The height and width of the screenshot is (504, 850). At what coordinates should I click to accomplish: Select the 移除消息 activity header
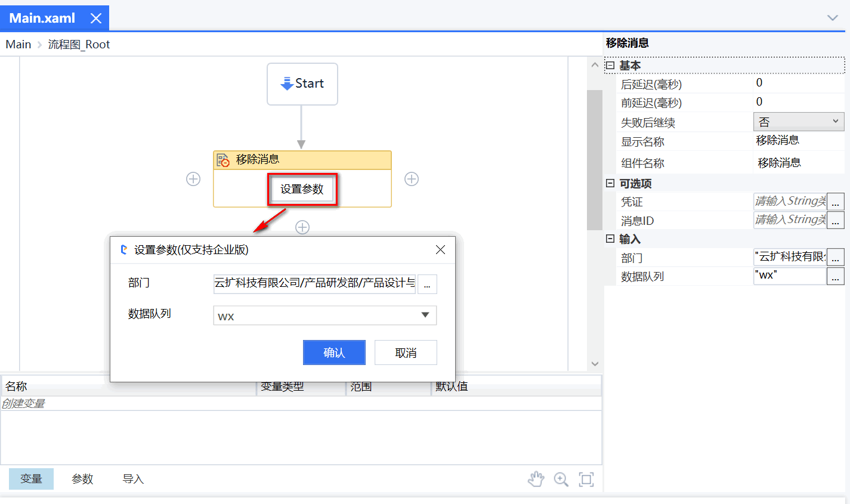point(302,160)
